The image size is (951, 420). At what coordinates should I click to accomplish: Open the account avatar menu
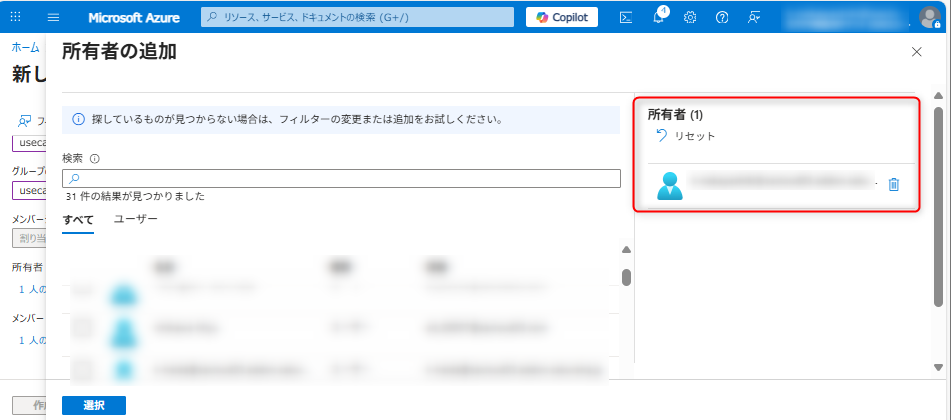click(x=929, y=17)
